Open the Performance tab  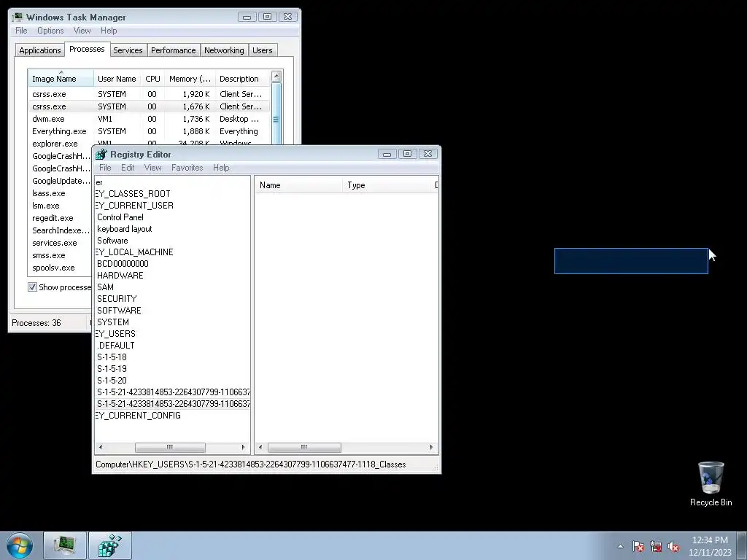click(174, 50)
